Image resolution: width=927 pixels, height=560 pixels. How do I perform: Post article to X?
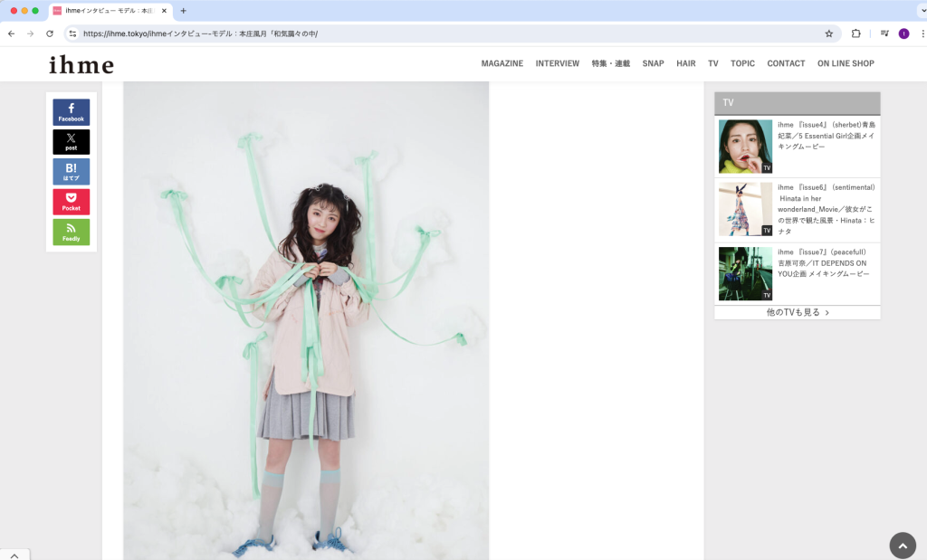tap(71, 142)
